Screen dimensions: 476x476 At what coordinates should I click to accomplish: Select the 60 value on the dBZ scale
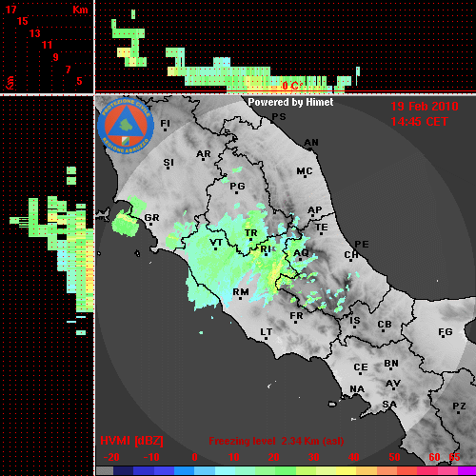click(x=434, y=457)
